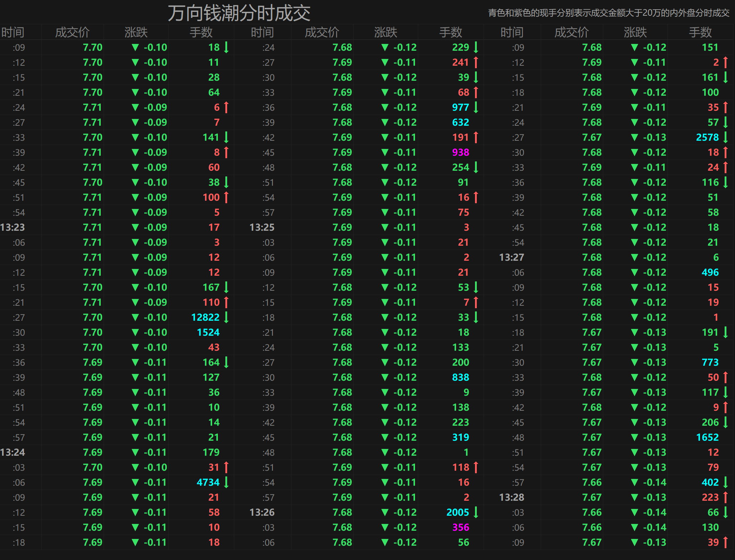Click the red volume value 75
The height and width of the screenshot is (560, 735).
[464, 212]
